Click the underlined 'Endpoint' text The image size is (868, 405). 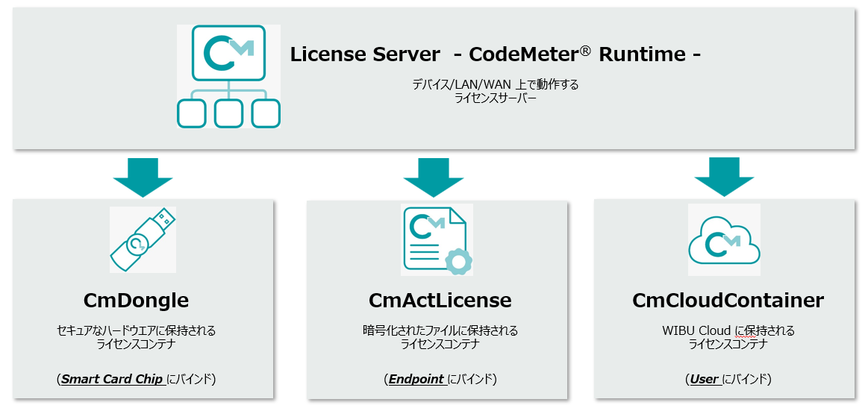(x=417, y=380)
